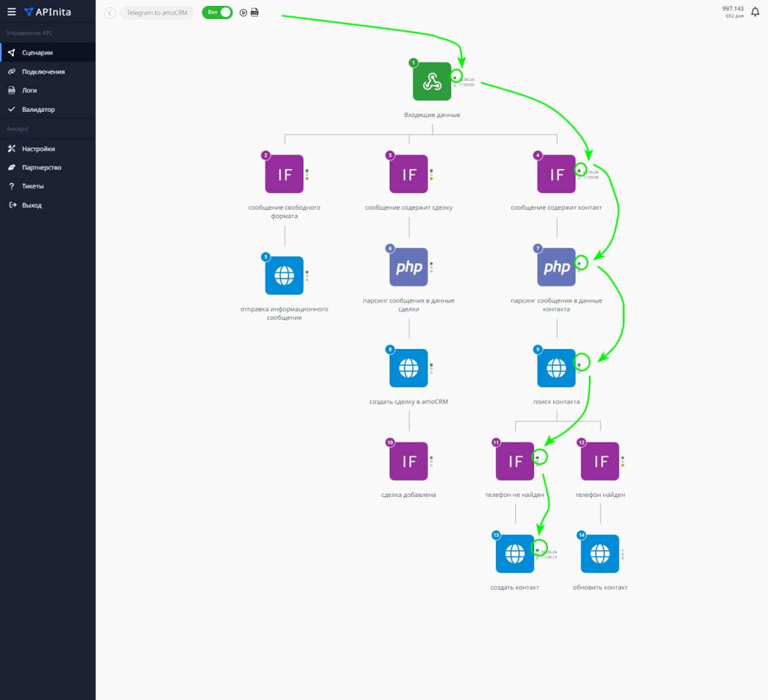Go back using the left chevron button
This screenshot has width=768, height=700.
click(110, 12)
